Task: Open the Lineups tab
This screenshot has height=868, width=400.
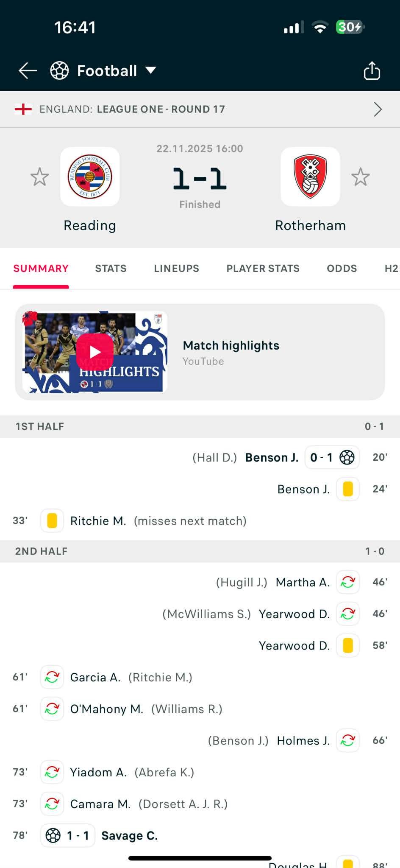Action: (176, 269)
